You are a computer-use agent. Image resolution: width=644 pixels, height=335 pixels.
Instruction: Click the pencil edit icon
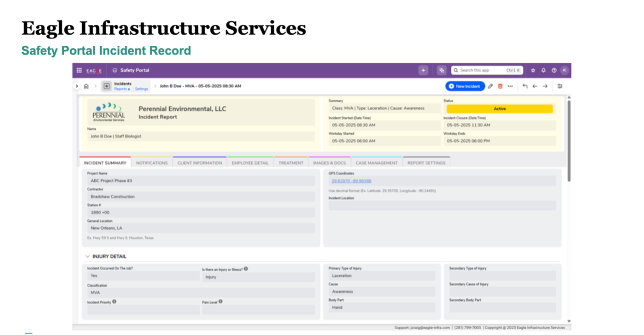[x=490, y=86]
